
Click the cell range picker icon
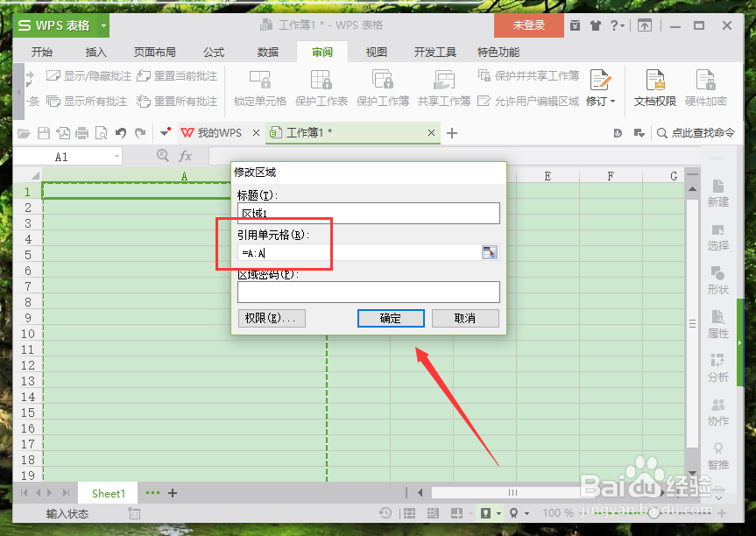point(489,252)
